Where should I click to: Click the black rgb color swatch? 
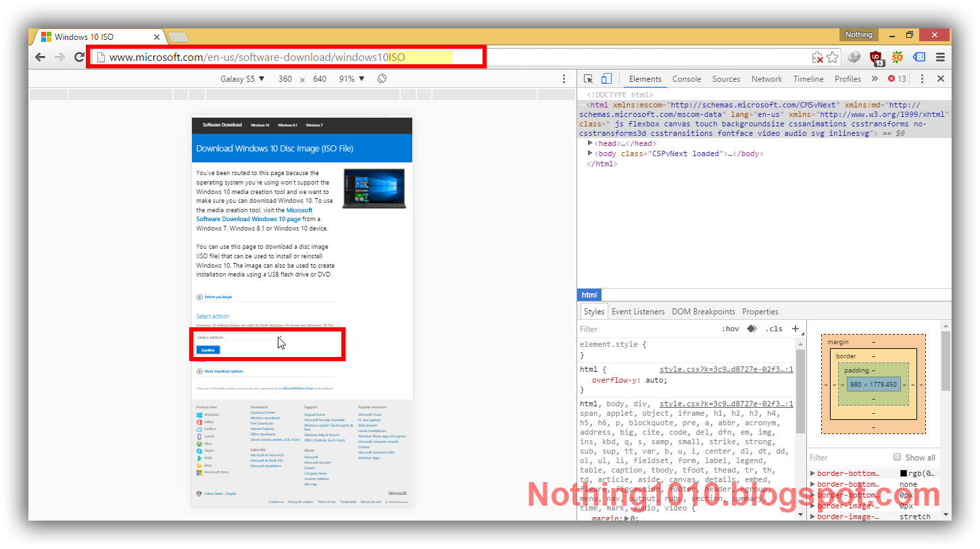point(904,473)
